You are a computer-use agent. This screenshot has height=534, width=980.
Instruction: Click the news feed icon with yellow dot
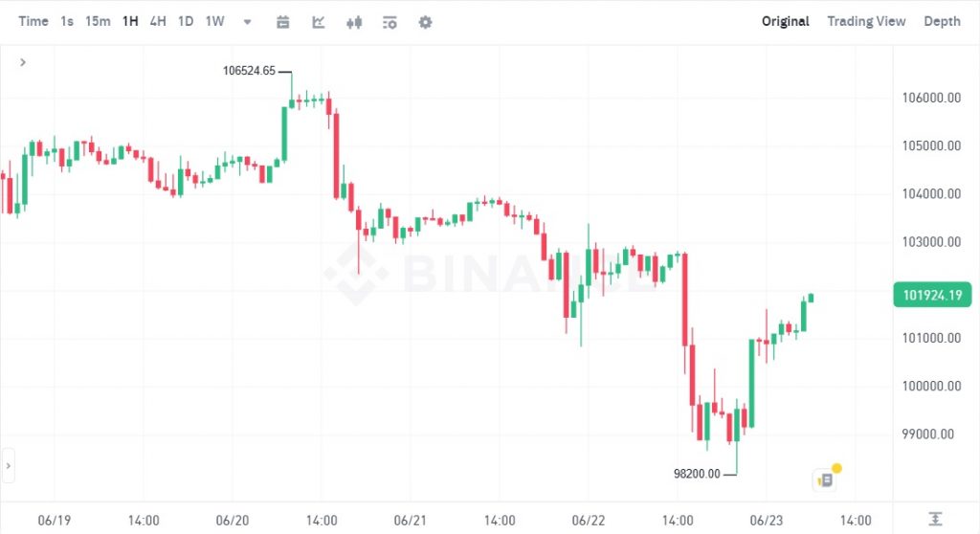[x=824, y=479]
